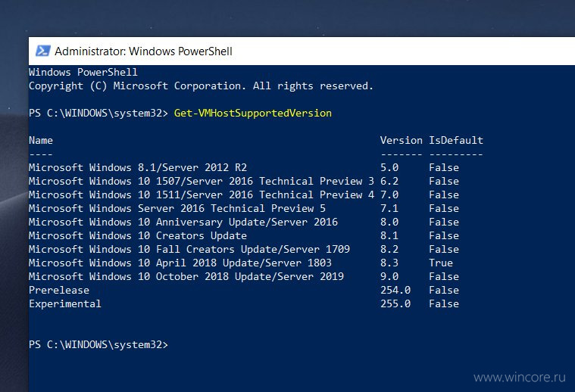Click version value 9.0
This screenshot has width=575, height=392.
click(x=389, y=276)
